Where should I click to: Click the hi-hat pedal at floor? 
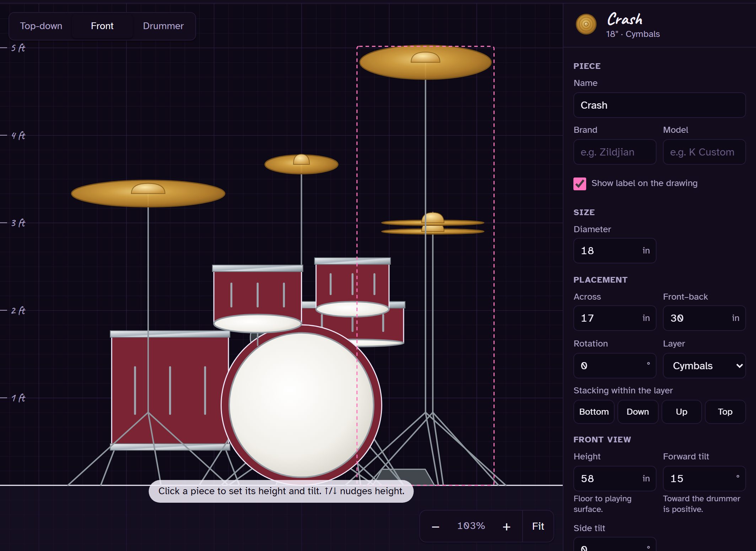coord(405,476)
